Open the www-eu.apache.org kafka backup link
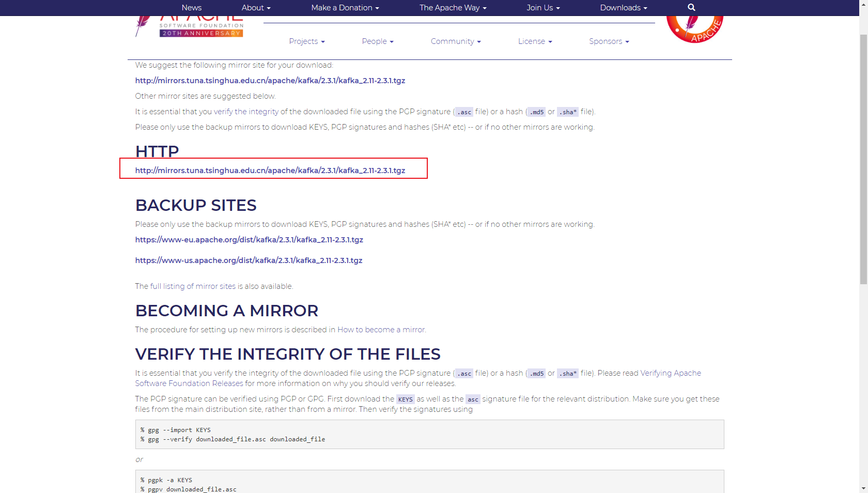868x493 pixels. (x=249, y=240)
